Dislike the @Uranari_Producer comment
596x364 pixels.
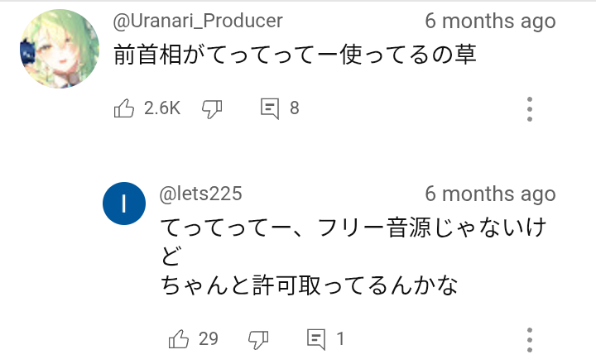213,108
